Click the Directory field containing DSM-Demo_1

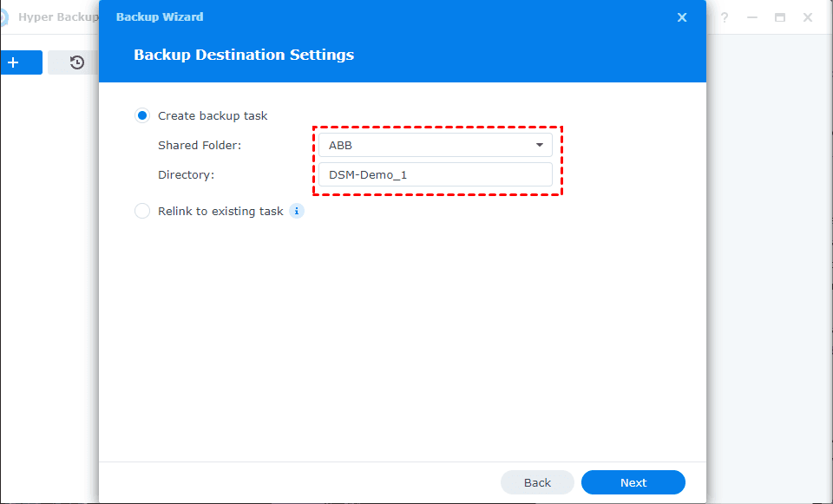(436, 174)
